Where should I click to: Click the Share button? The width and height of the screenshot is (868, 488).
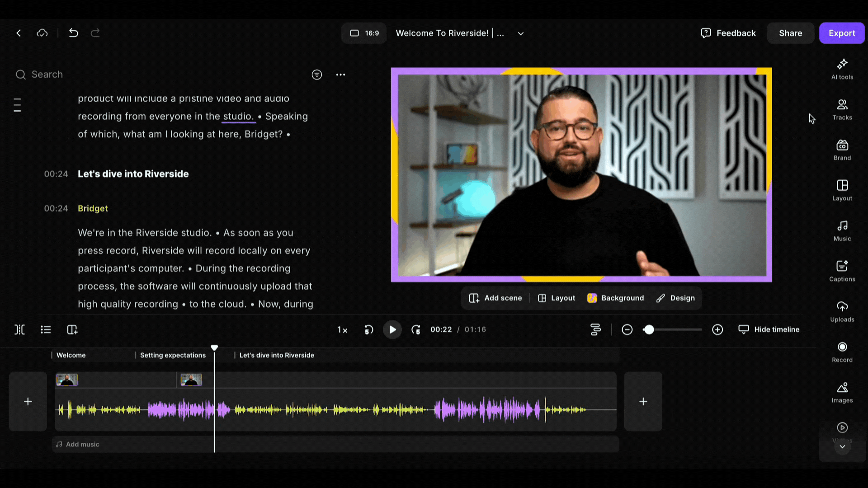pyautogui.click(x=790, y=33)
